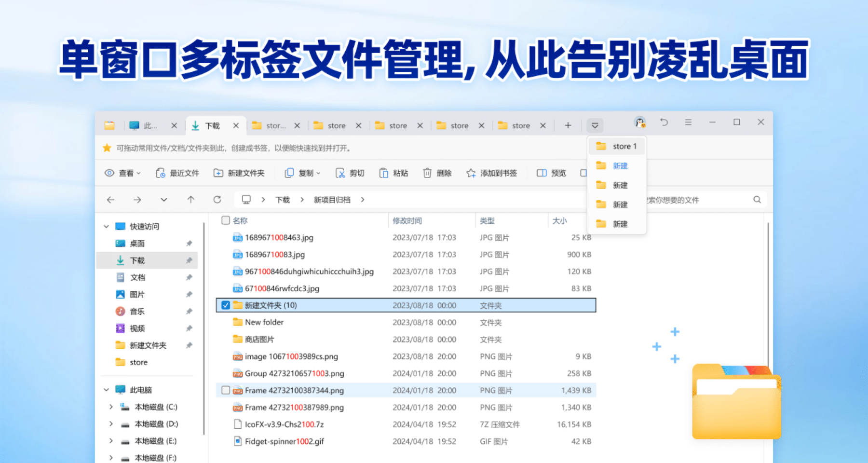Collapse the 快速访问 section
This screenshot has width=868, height=463.
pyautogui.click(x=107, y=227)
